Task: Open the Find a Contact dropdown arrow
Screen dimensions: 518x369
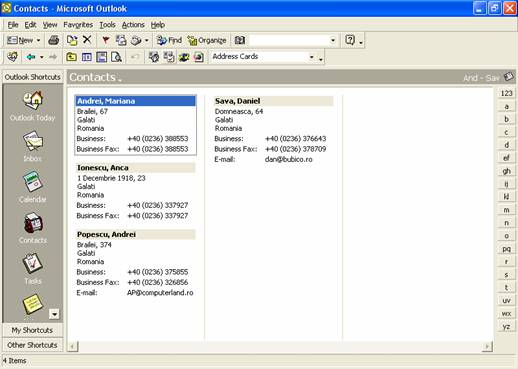Action: point(333,41)
